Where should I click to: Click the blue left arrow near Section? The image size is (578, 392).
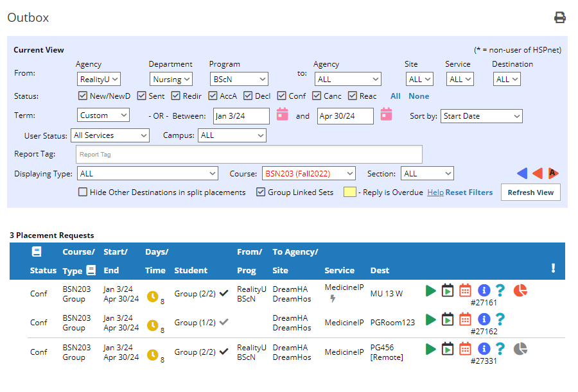click(x=522, y=173)
